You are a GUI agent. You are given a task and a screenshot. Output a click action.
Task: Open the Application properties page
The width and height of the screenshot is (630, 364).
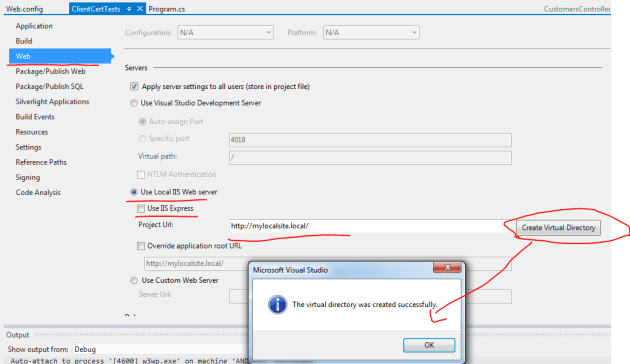[x=34, y=26]
